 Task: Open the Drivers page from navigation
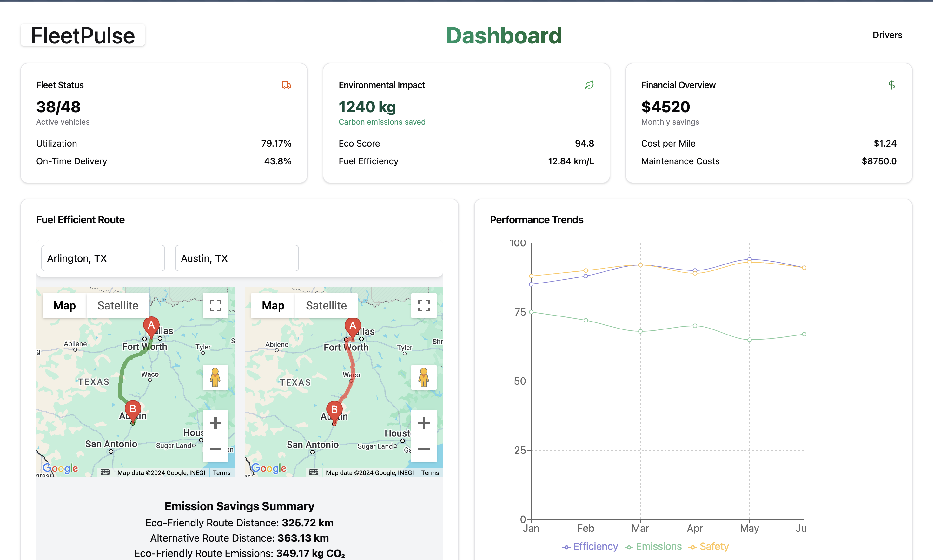pyautogui.click(x=887, y=35)
